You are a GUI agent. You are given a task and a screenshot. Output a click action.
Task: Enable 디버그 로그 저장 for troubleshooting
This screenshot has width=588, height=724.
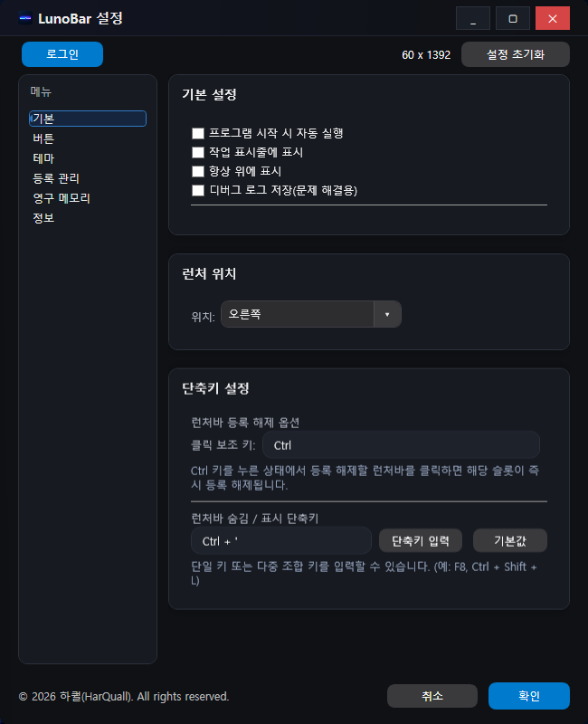[196, 190]
